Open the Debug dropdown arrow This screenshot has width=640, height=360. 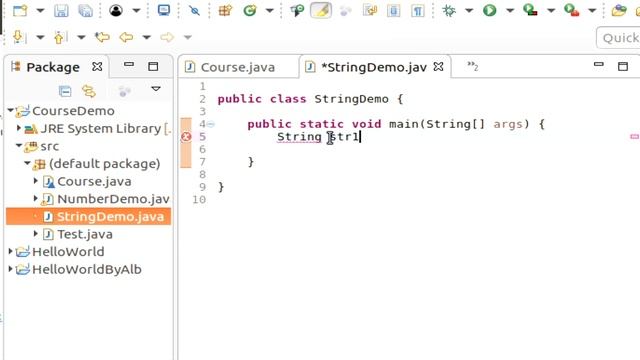click(x=469, y=10)
